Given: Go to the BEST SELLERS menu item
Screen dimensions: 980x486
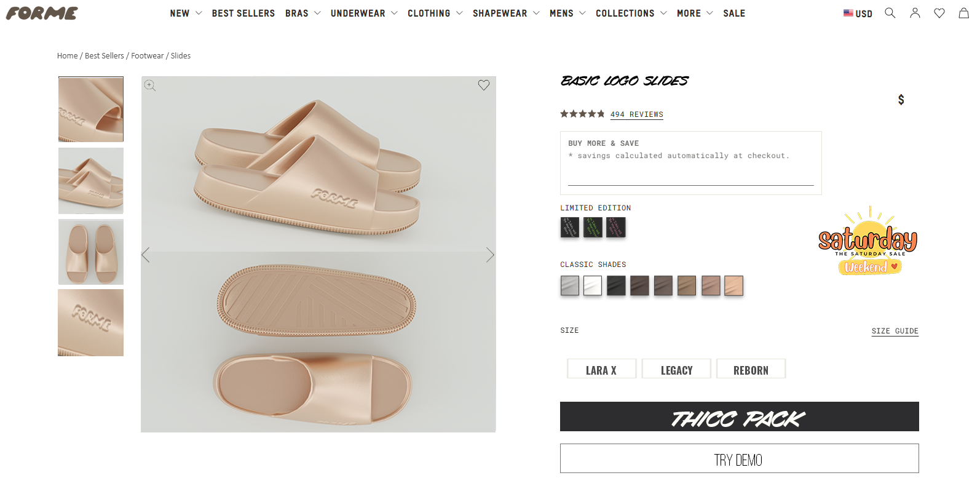Looking at the screenshot, I should tap(243, 13).
